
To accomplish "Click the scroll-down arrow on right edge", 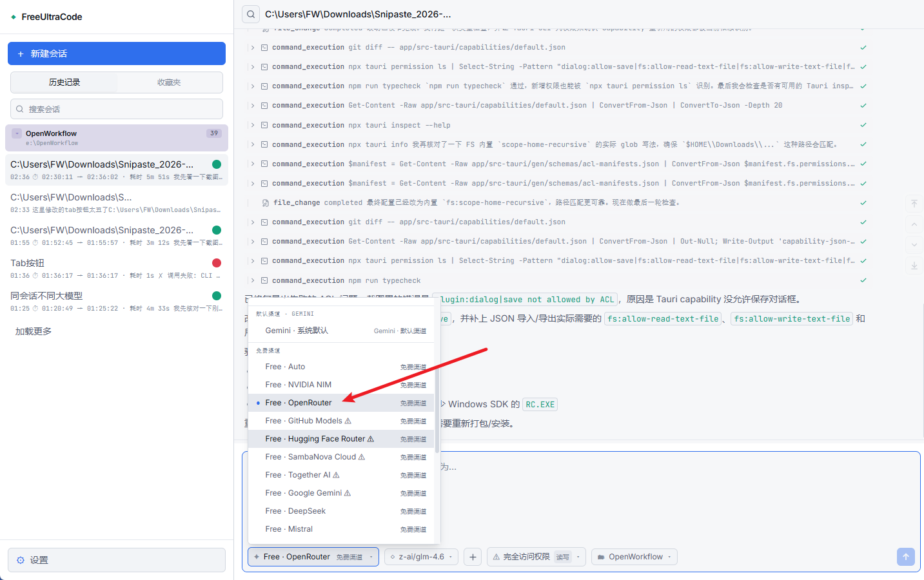I will (914, 245).
